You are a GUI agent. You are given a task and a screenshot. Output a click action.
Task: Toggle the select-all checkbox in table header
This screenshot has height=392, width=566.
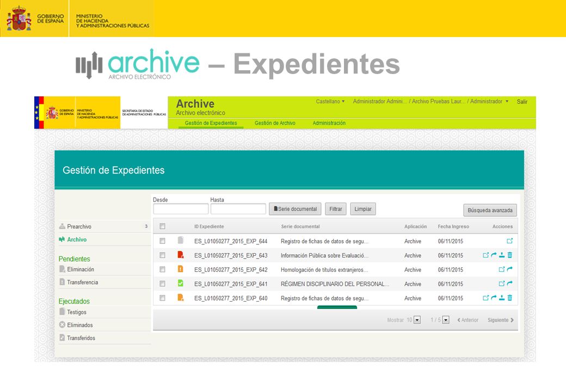pos(162,226)
